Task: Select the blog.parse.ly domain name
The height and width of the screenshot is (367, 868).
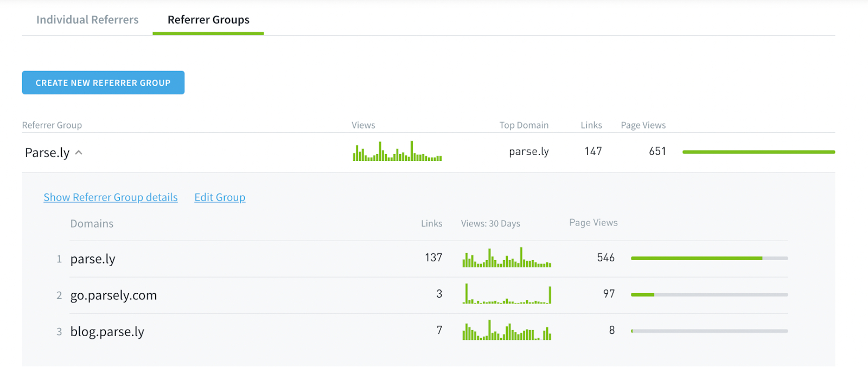Action: (107, 332)
